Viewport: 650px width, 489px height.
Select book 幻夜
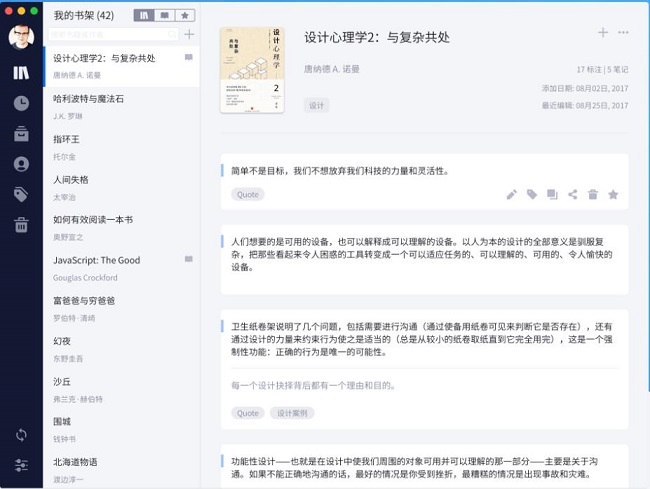pyautogui.click(x=121, y=349)
